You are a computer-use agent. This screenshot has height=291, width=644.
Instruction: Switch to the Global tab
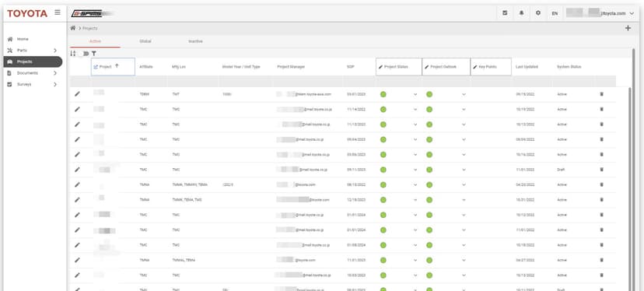(145, 41)
